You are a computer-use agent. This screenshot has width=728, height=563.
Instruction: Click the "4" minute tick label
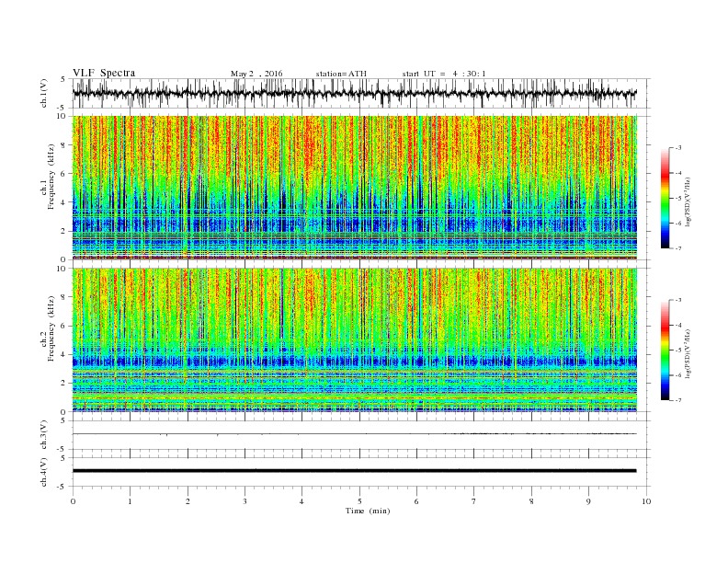(x=301, y=501)
